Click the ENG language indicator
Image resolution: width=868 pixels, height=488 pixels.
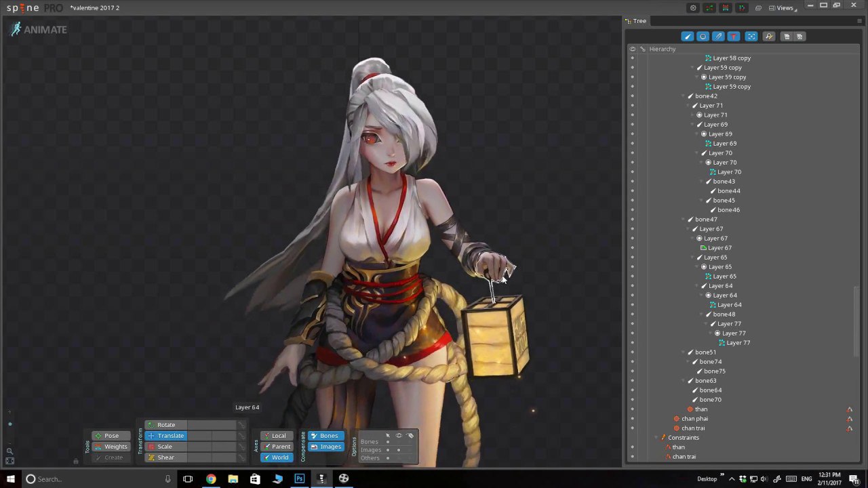tap(806, 479)
